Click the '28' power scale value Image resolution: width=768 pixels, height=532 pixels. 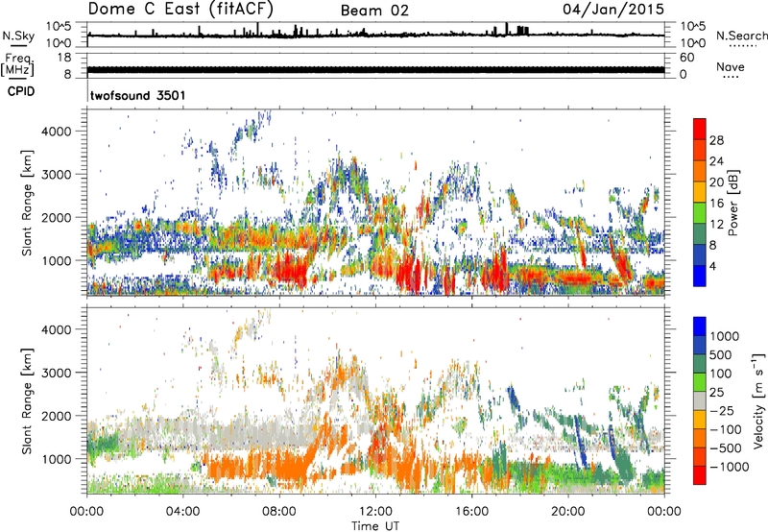coord(716,140)
